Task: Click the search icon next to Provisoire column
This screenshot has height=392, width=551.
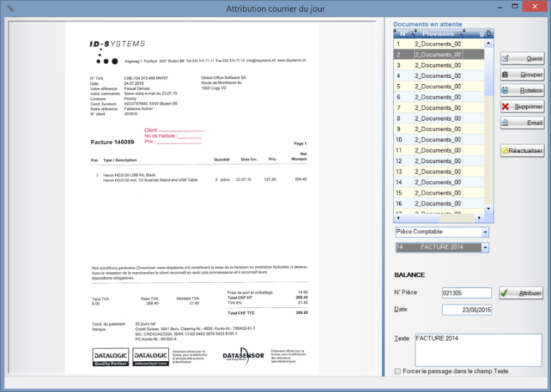Action: click(461, 34)
